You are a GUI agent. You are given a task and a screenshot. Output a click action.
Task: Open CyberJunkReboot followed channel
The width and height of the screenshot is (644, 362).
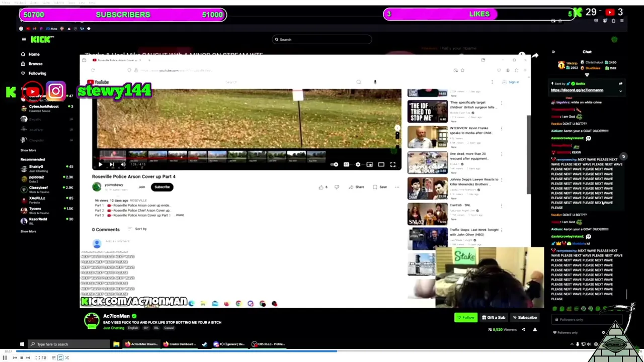tap(47, 108)
